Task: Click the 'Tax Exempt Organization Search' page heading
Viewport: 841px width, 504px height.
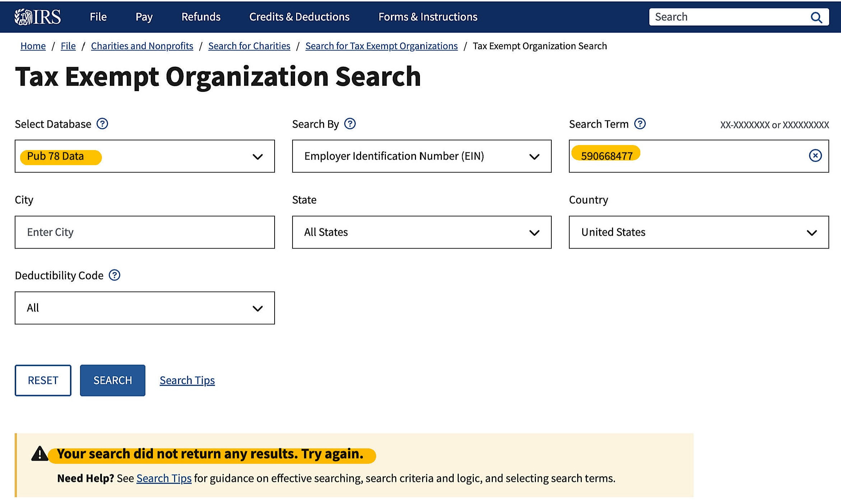Action: [x=218, y=77]
